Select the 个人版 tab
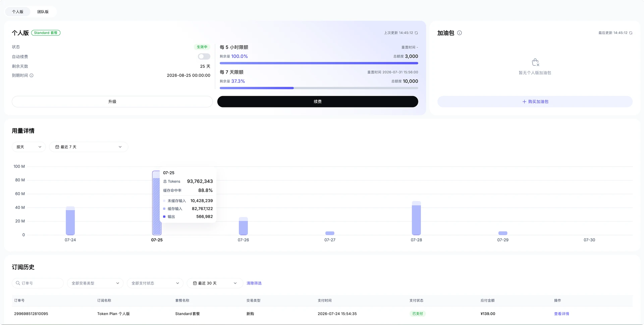Viewport: 644px width, 325px height. click(x=18, y=12)
